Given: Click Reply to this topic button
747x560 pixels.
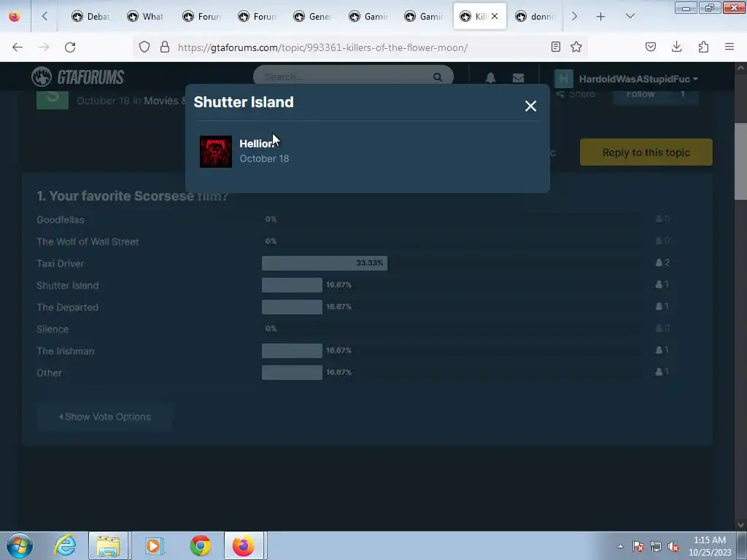Looking at the screenshot, I should [646, 152].
